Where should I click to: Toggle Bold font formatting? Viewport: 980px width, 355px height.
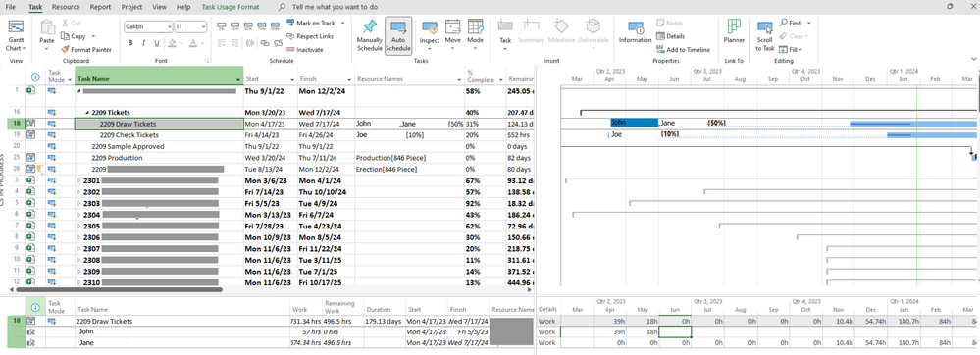[130, 43]
